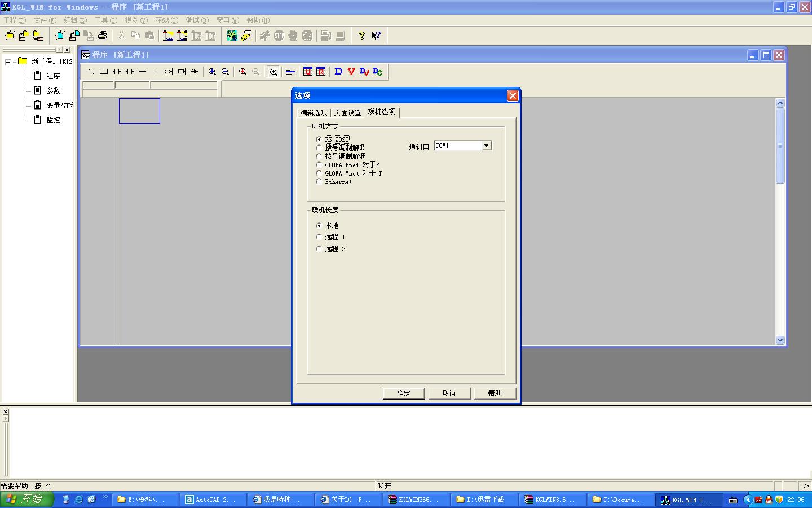Switch to the 编辑选项 tab

click(x=314, y=112)
